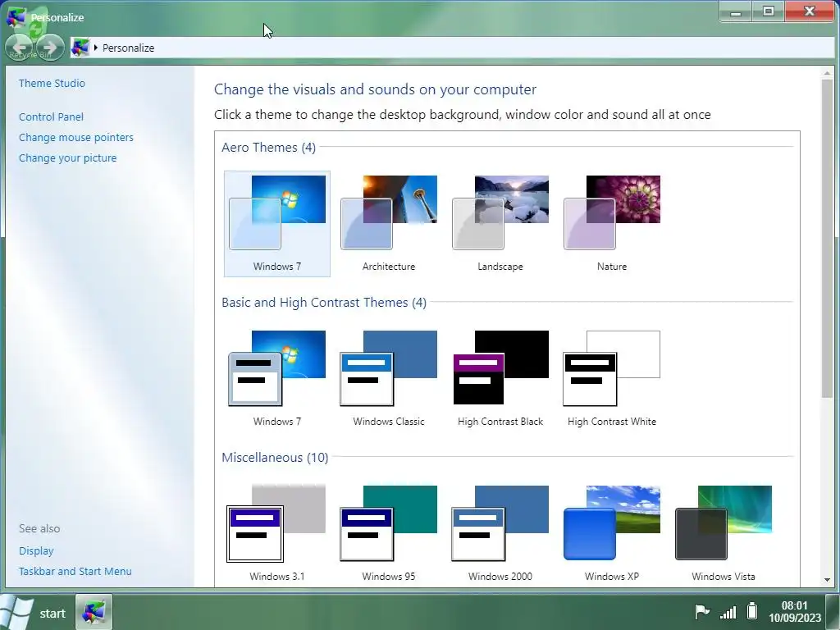Choose High Contrast White theme

point(612,378)
